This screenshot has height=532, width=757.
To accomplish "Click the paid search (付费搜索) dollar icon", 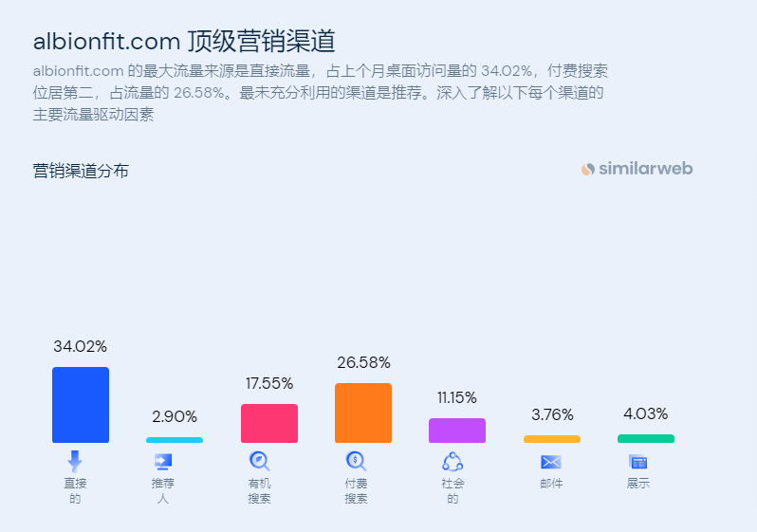I will (x=356, y=462).
